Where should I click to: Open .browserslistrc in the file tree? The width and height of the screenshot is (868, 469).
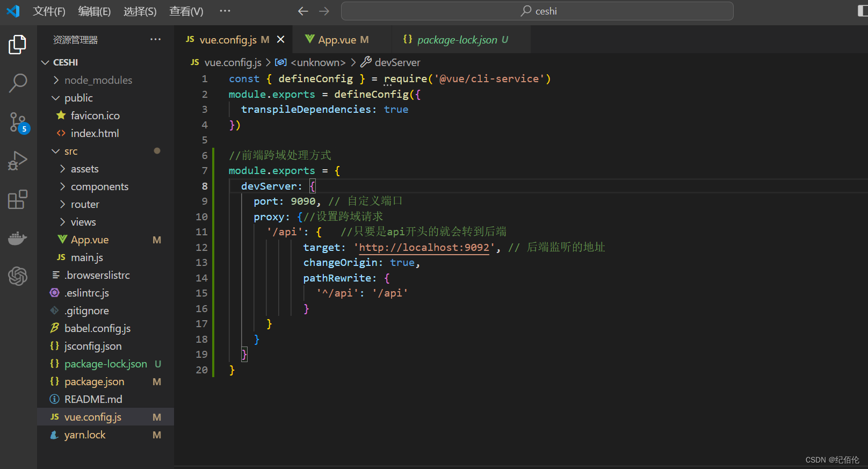pyautogui.click(x=105, y=275)
